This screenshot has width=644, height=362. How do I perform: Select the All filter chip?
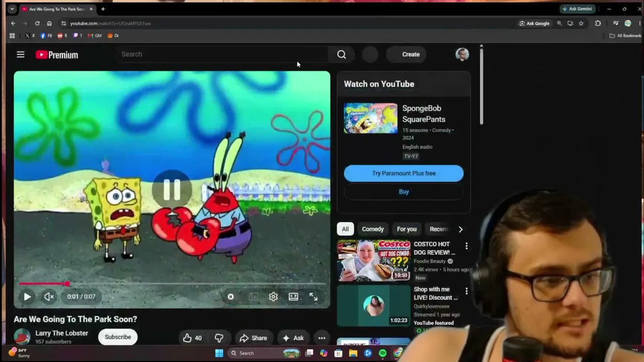pyautogui.click(x=345, y=229)
